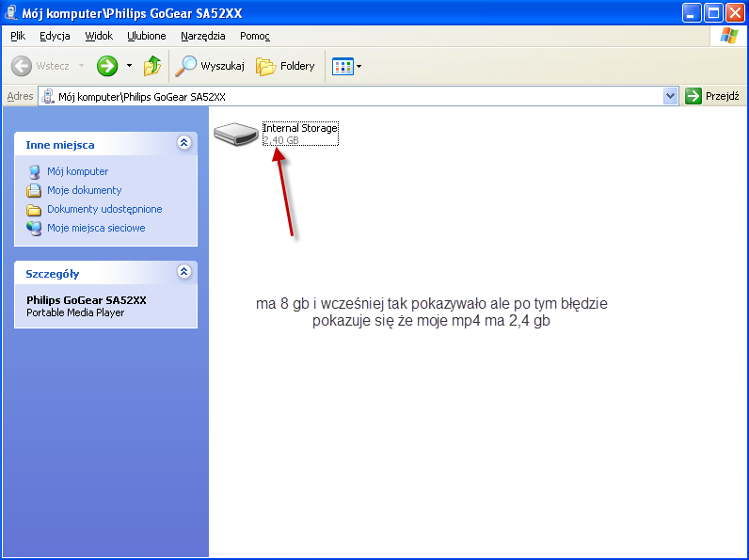
Task: Click Portable Media Player text
Action: tap(75, 312)
